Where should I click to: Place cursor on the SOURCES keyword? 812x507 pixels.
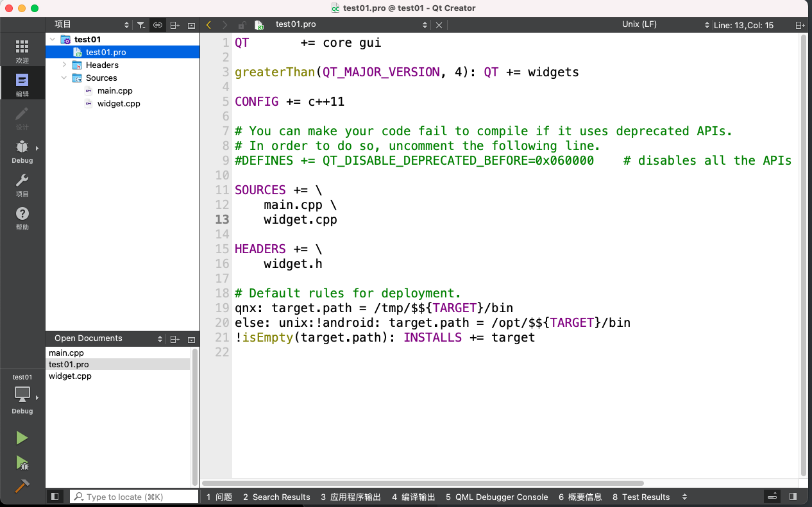(260, 190)
